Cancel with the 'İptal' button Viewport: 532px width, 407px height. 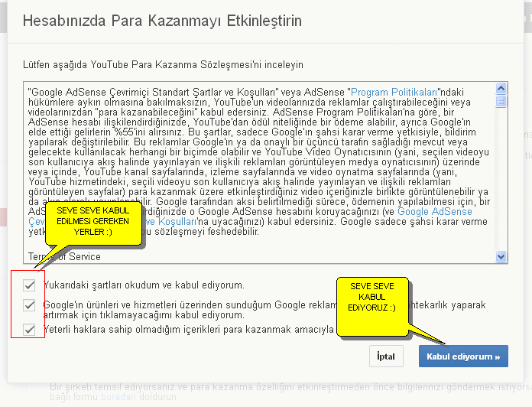click(x=386, y=357)
